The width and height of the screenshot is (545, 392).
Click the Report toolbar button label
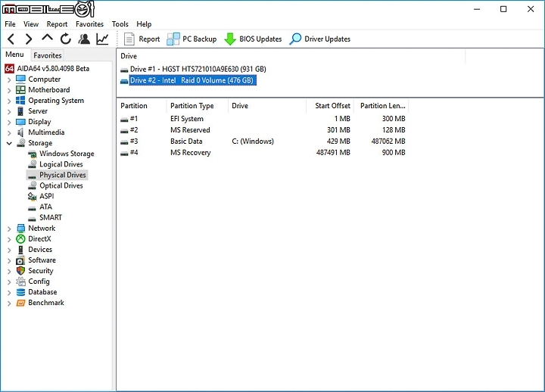149,39
